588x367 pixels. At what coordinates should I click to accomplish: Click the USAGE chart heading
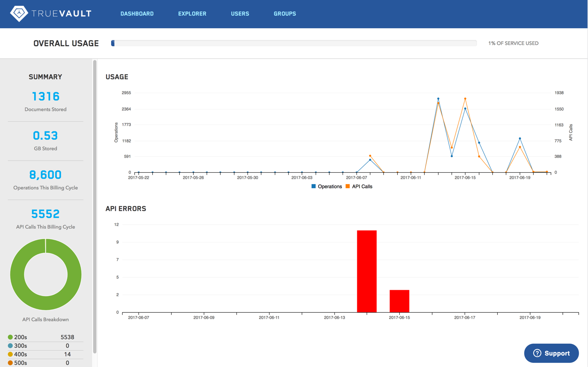117,77
